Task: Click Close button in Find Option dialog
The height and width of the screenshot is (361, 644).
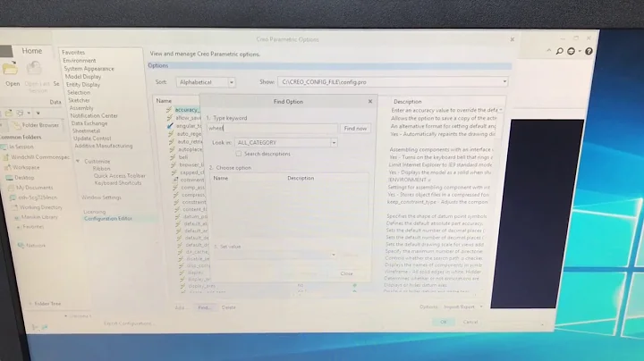Action: click(x=346, y=273)
